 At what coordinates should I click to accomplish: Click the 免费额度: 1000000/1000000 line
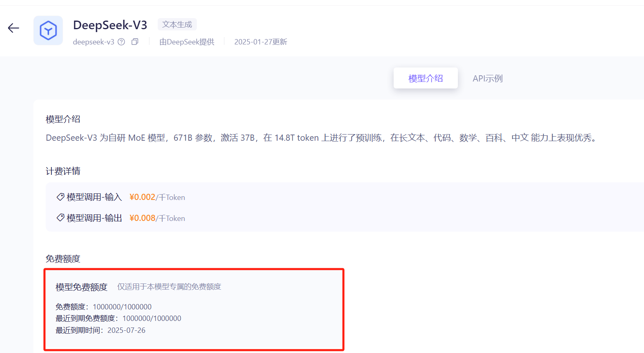(x=104, y=307)
